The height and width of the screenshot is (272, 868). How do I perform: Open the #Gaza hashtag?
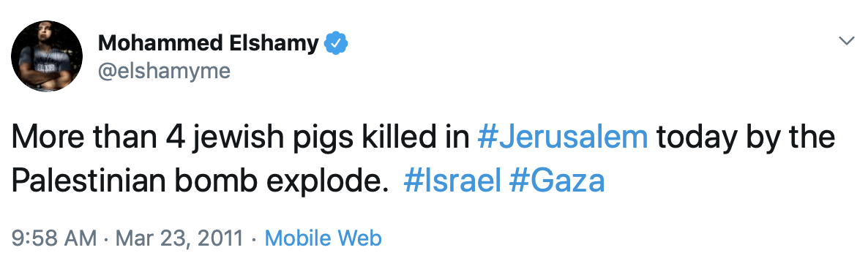(556, 181)
